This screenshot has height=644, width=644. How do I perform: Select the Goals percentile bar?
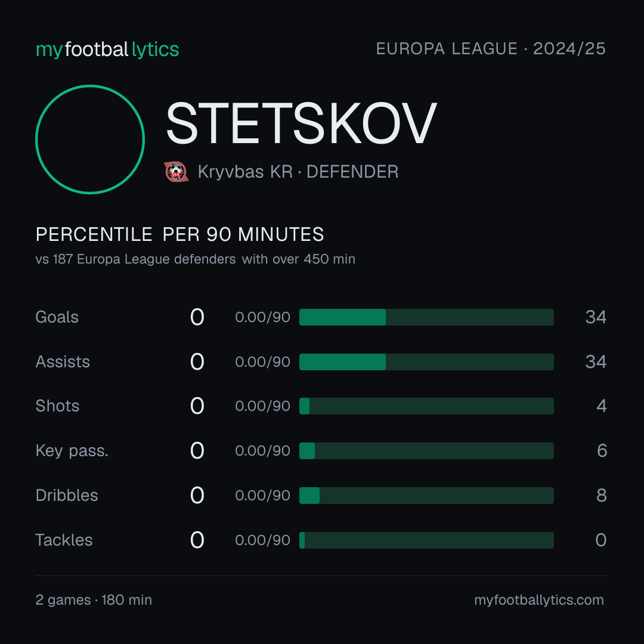click(426, 317)
